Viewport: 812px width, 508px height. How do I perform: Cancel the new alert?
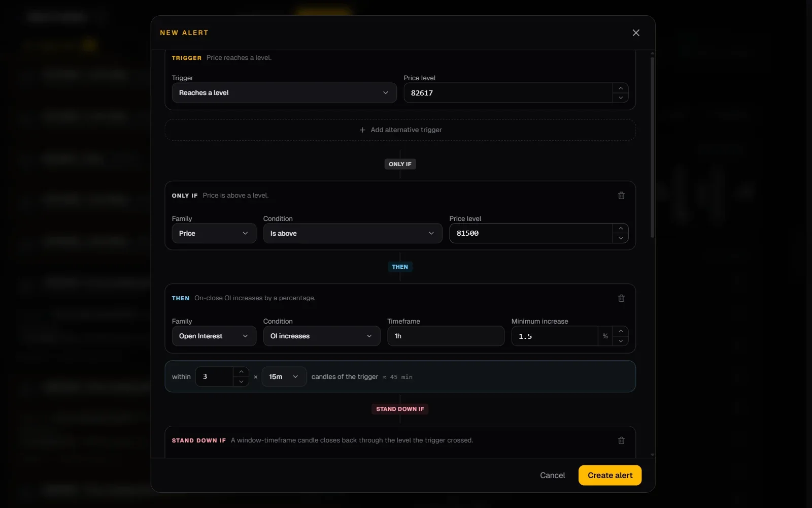(x=552, y=475)
